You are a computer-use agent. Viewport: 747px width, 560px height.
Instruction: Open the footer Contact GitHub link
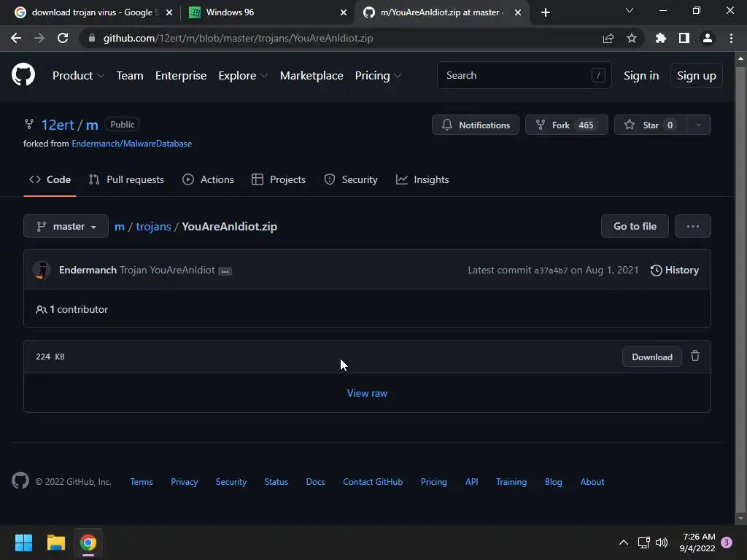[x=373, y=481]
